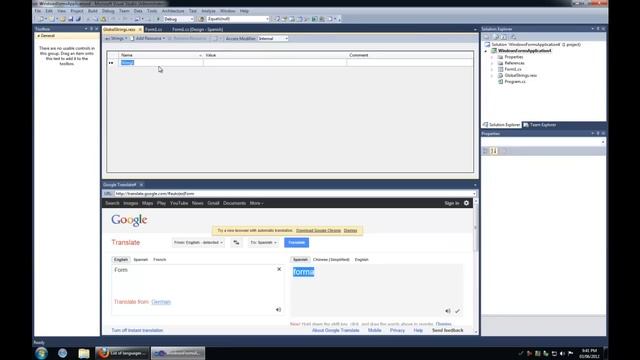
Task: Click the Open File toolbar icon
Action: [x=62, y=19]
